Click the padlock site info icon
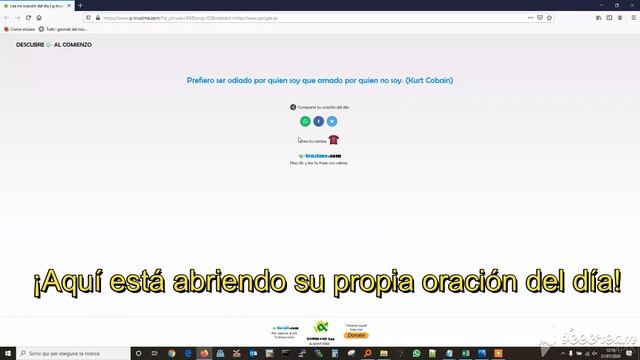 point(98,18)
